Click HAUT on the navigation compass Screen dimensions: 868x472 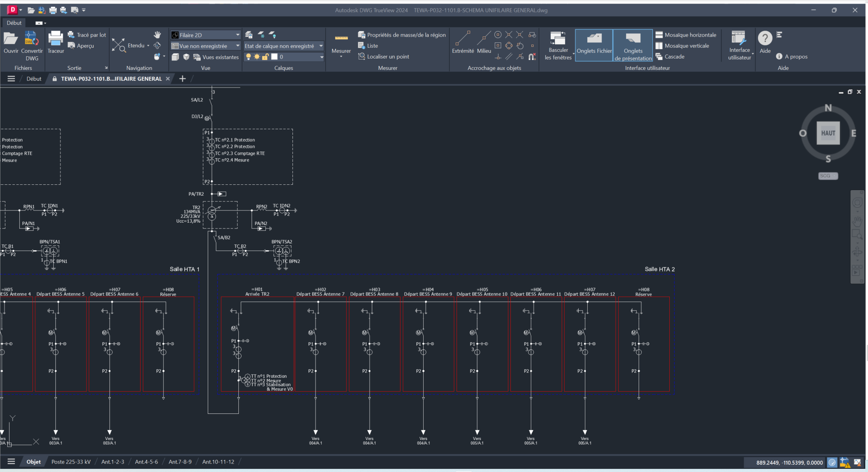tap(828, 133)
